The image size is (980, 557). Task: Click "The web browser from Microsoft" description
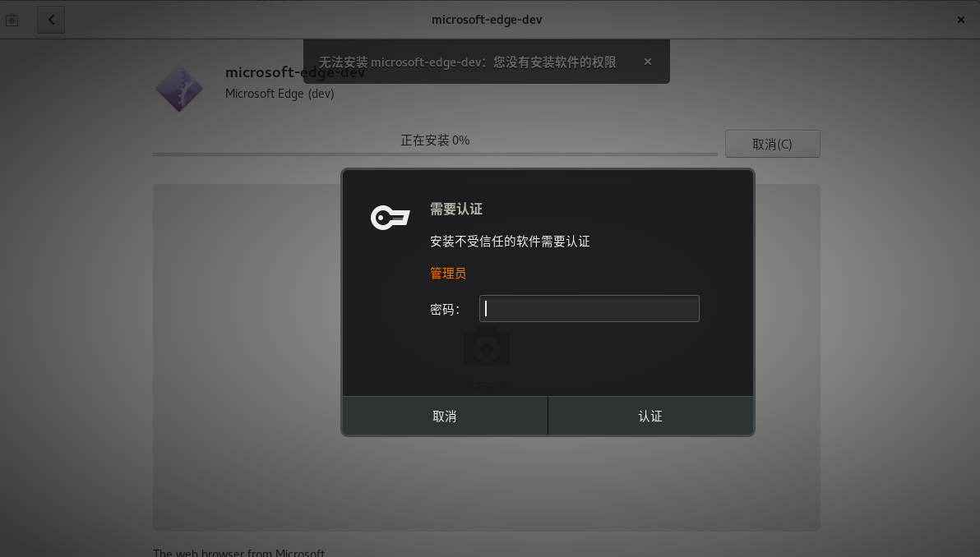(x=238, y=553)
